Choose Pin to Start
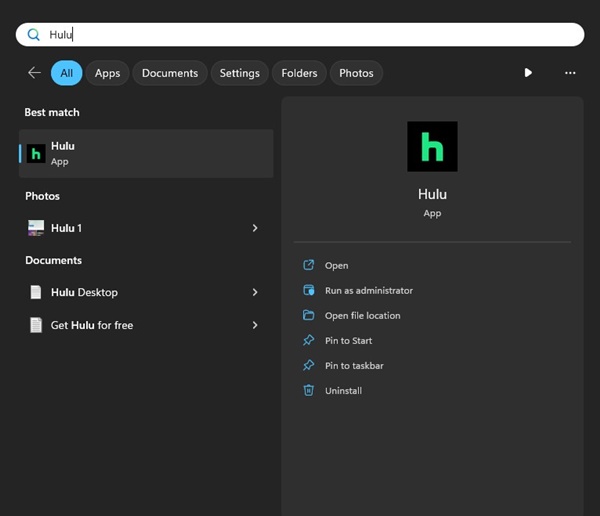The width and height of the screenshot is (600, 516). point(348,341)
